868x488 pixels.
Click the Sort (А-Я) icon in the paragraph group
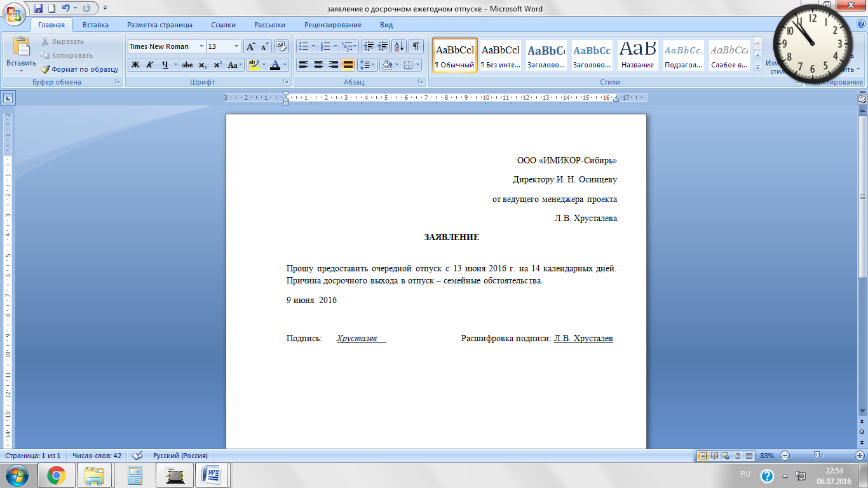click(x=399, y=46)
